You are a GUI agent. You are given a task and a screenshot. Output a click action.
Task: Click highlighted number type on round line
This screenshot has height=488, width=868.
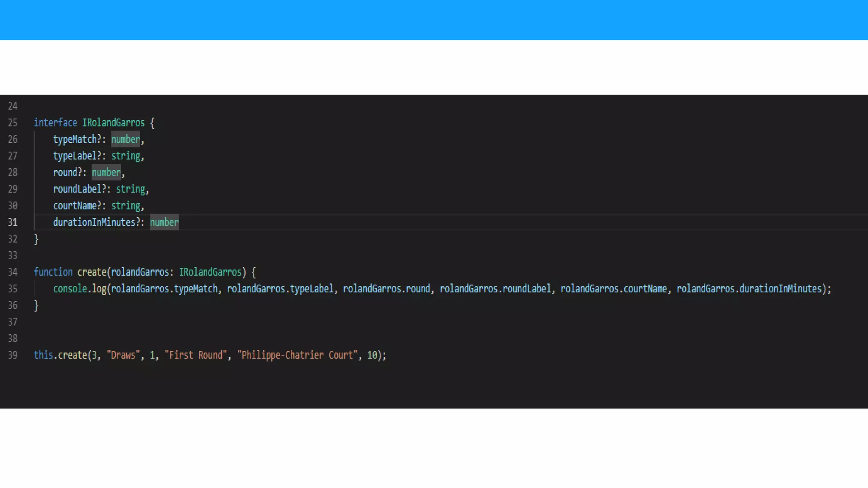(106, 172)
